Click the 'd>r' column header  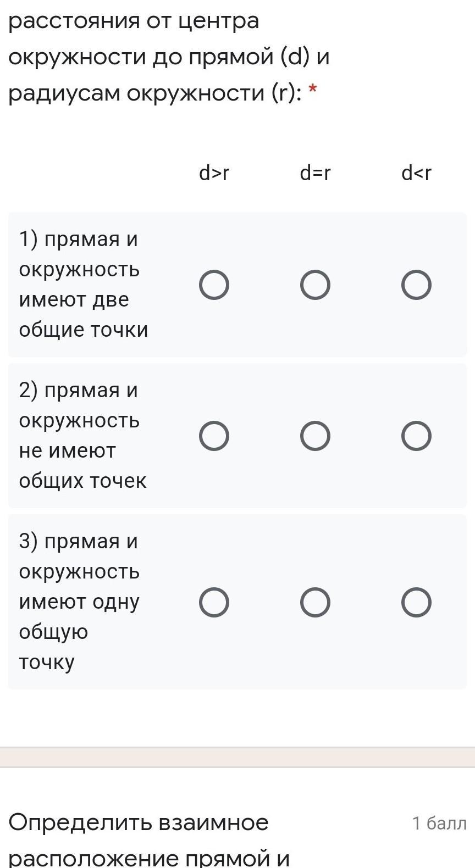tap(214, 173)
